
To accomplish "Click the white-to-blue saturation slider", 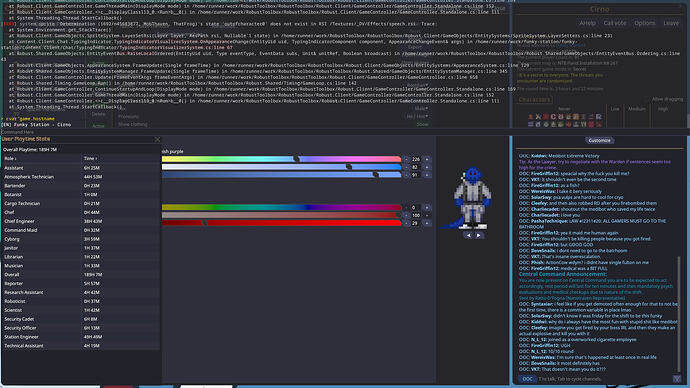I will 282,167.
